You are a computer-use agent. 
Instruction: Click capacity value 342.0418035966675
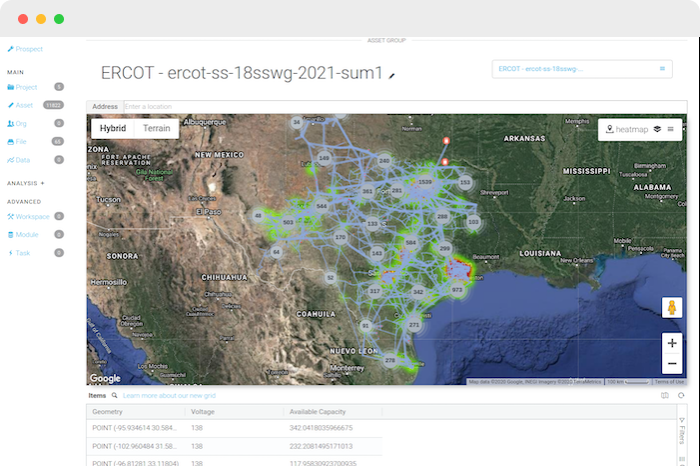(321, 428)
